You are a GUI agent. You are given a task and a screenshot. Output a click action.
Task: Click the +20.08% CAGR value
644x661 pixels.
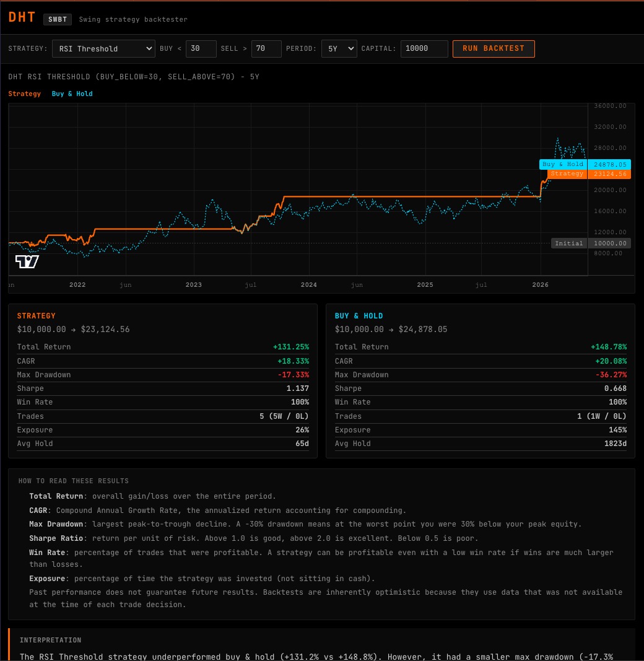click(x=611, y=361)
